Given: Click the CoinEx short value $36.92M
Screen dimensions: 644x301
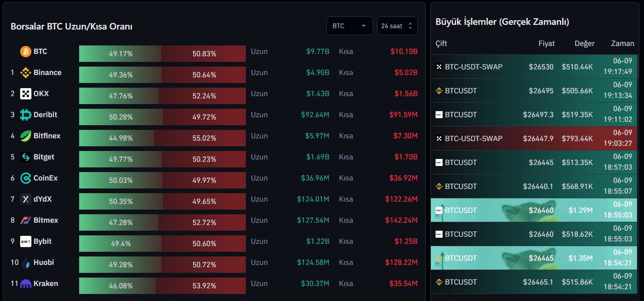Looking at the screenshot, I should (403, 178).
